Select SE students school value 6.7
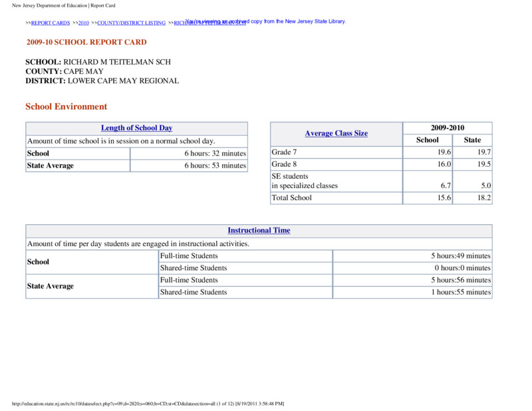The image size is (532, 411). (446, 186)
